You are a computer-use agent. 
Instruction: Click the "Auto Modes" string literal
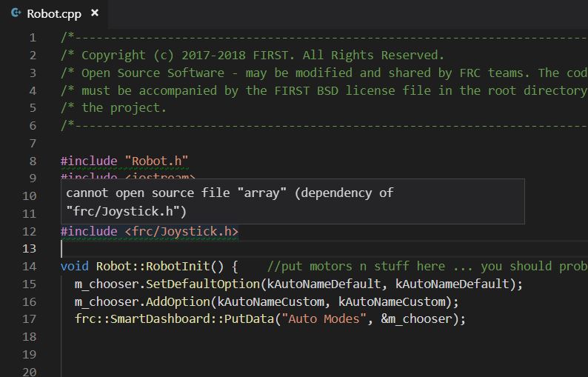pos(324,318)
